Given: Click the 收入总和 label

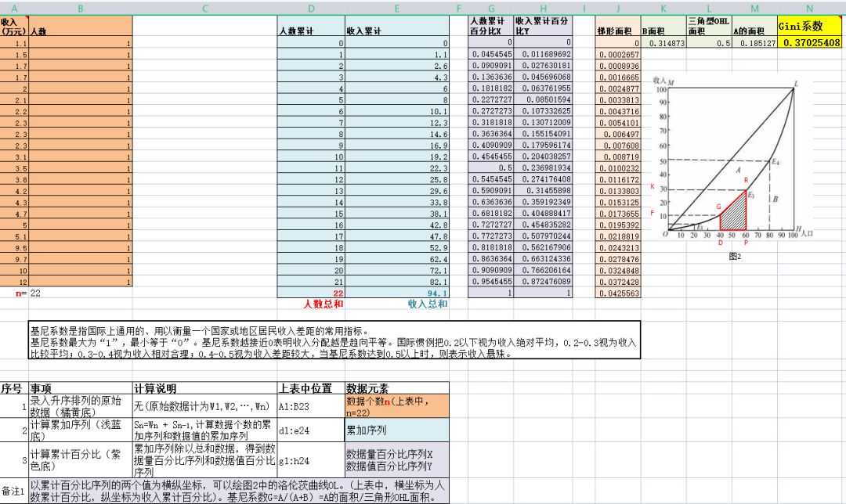Looking at the screenshot, I should pyautogui.click(x=428, y=304).
